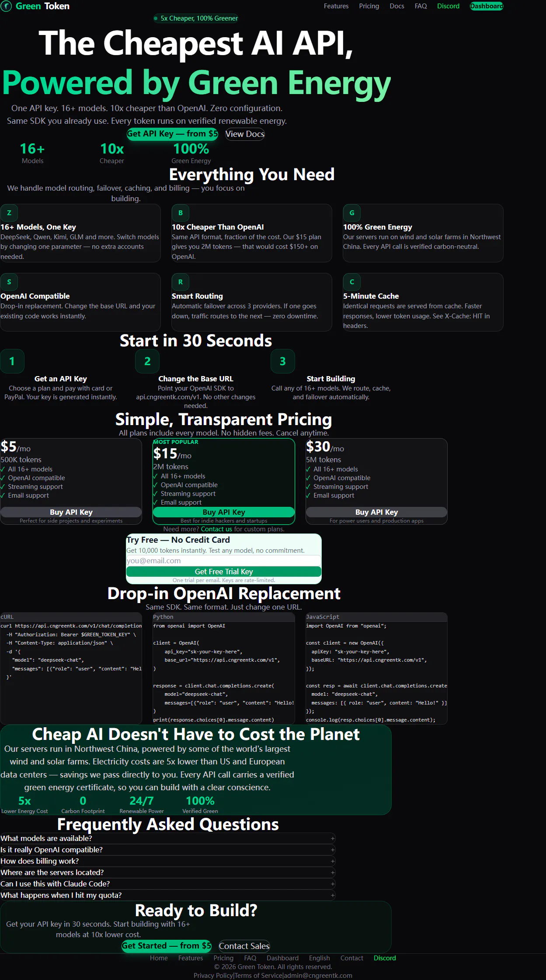Click the '24/7 Renewable Power' statistic
The height and width of the screenshot is (980, 546).
(142, 805)
